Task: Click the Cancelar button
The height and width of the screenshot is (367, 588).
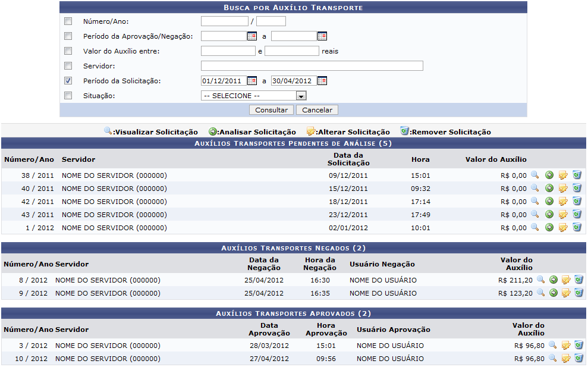Action: tap(317, 110)
